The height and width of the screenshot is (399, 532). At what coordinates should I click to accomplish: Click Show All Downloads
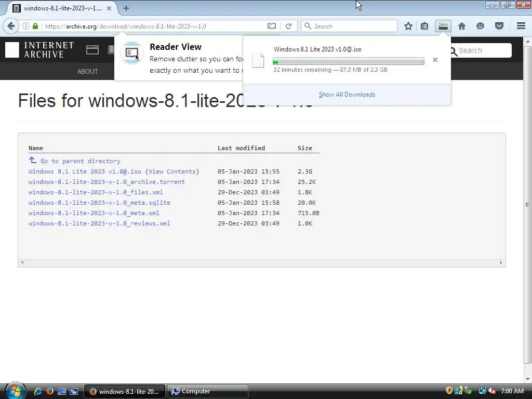(x=347, y=95)
